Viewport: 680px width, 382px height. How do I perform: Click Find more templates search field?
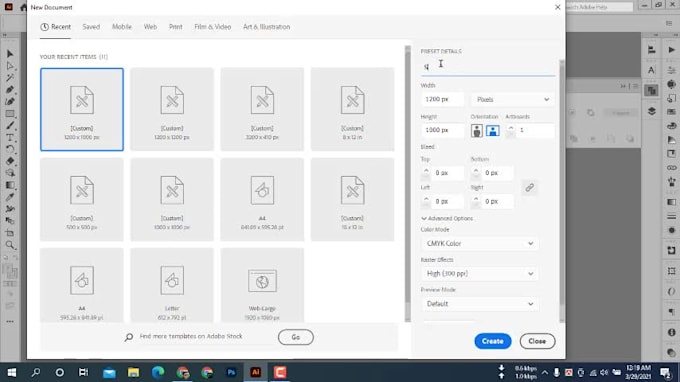(x=191, y=336)
